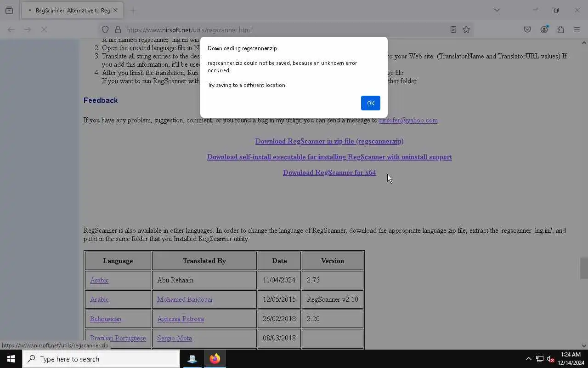Click the site security padlock icon
The width and height of the screenshot is (588, 368).
[118, 29]
